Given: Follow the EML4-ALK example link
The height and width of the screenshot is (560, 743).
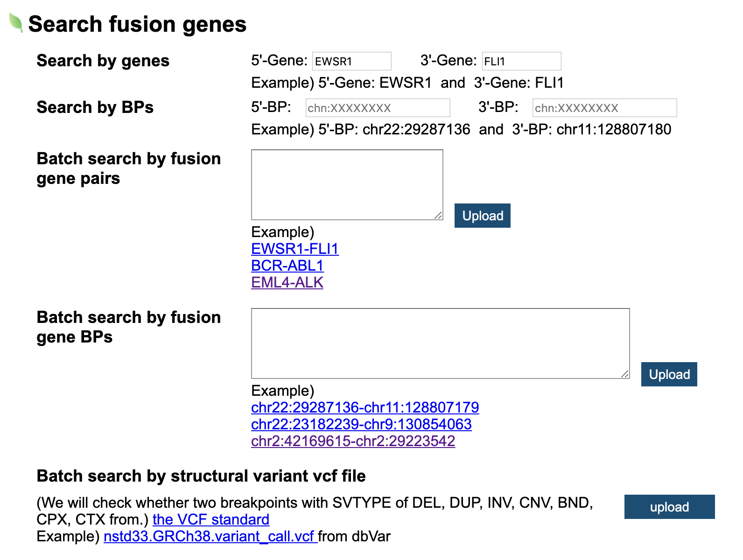Looking at the screenshot, I should click(x=287, y=282).
